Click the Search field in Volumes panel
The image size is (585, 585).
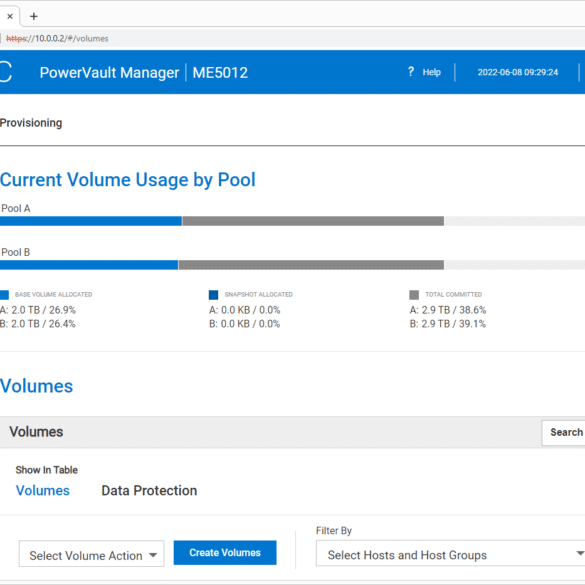tap(563, 432)
